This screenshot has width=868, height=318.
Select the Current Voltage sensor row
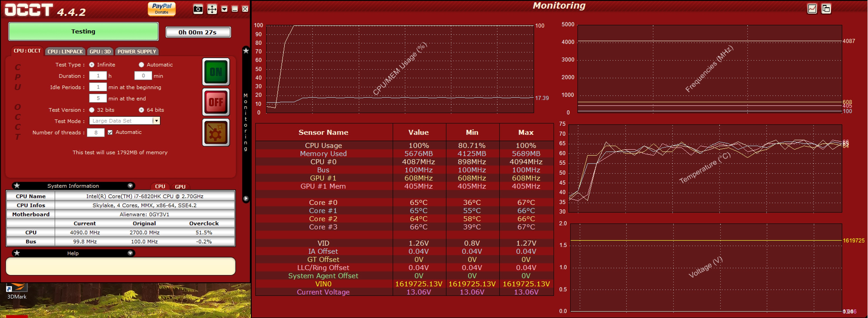[x=404, y=292]
